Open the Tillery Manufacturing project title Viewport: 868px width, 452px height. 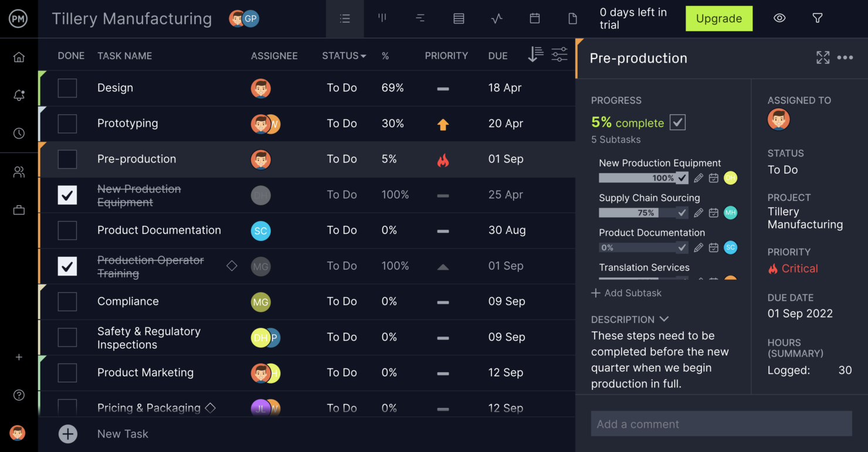(x=132, y=19)
